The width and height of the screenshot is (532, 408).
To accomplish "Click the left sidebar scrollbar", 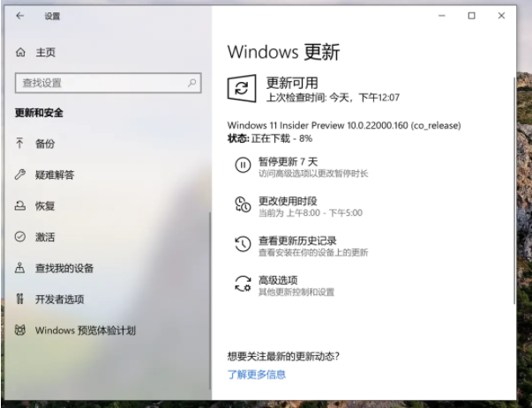I will pos(210,300).
